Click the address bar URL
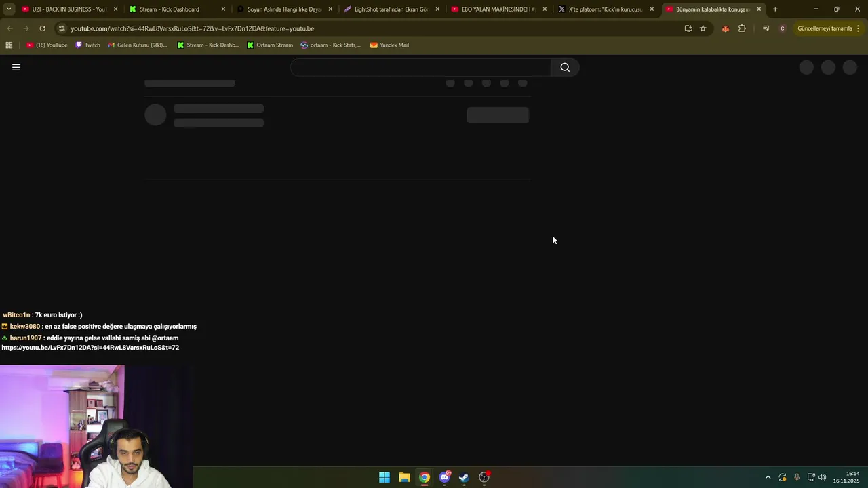The image size is (868, 488). click(x=192, y=28)
